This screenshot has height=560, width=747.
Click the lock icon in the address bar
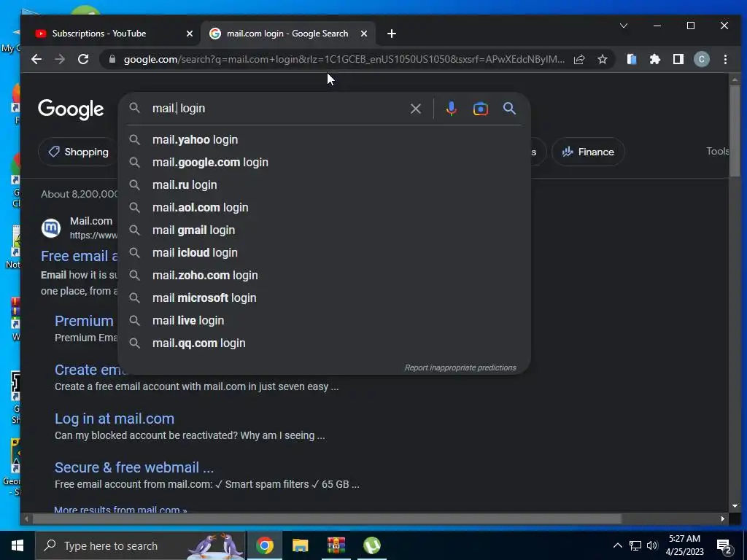(x=112, y=59)
